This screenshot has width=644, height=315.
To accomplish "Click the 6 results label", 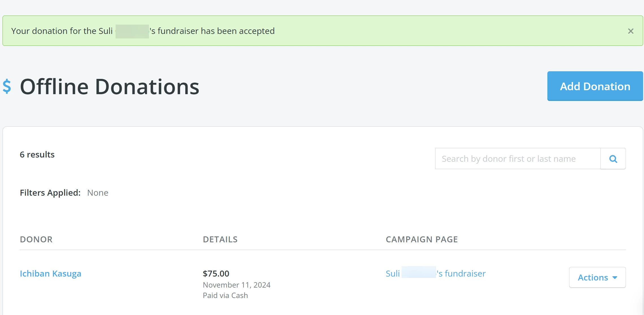I will 37,154.
